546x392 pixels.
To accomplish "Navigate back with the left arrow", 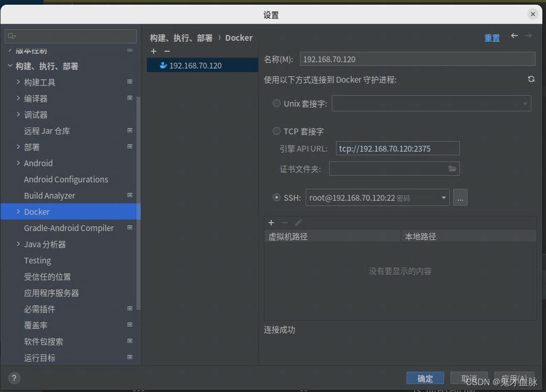I will [x=514, y=36].
